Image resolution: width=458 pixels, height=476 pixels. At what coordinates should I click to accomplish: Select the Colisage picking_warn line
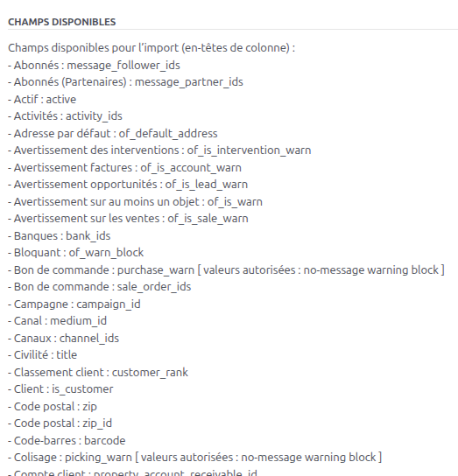(194, 457)
